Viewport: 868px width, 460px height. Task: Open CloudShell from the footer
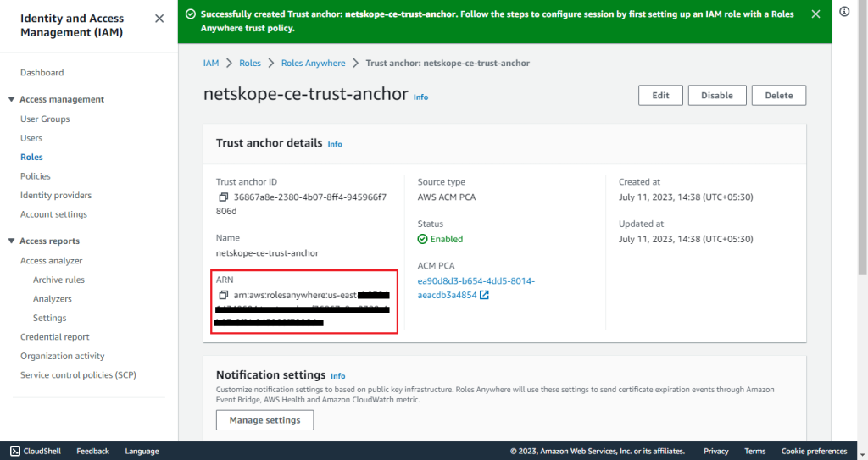tap(36, 452)
